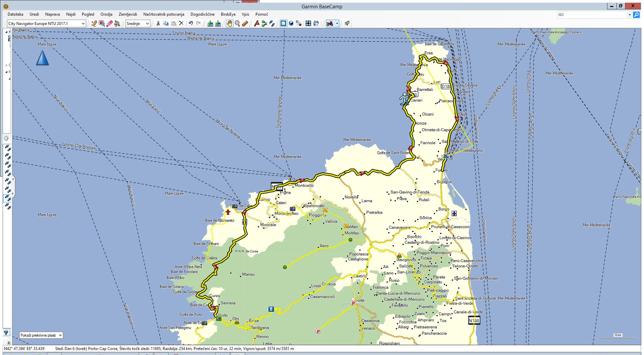The image size is (644, 355).
Task: Select the green arrows routing tool
Action: click(264, 23)
